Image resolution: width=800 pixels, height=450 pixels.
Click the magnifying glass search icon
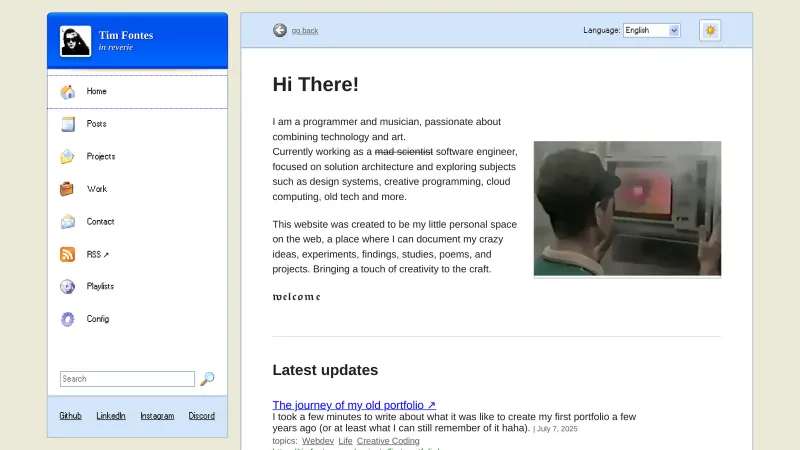point(207,379)
